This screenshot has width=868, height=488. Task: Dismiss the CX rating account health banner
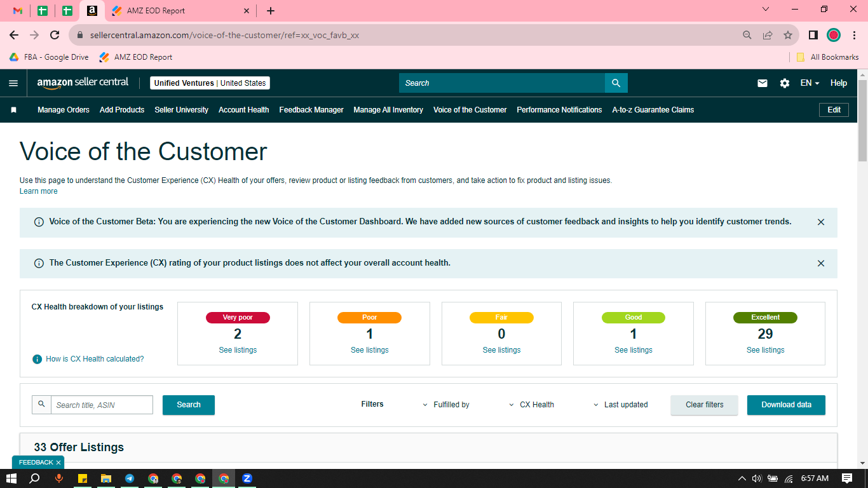[821, 263]
